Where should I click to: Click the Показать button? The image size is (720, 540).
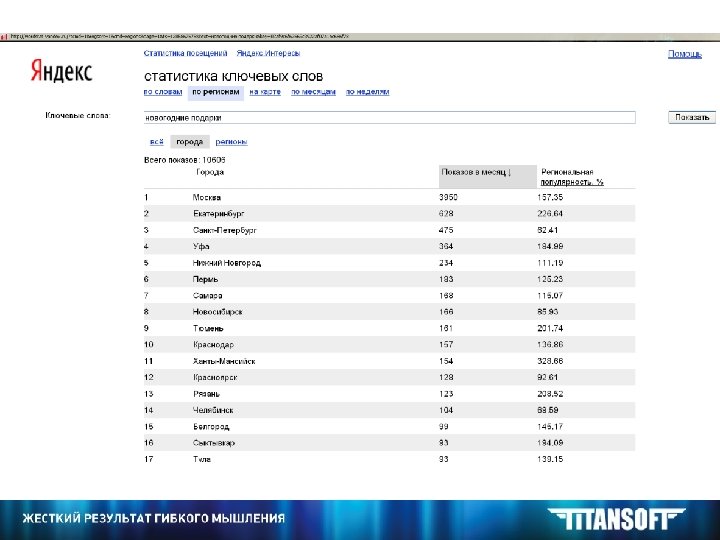[x=692, y=118]
